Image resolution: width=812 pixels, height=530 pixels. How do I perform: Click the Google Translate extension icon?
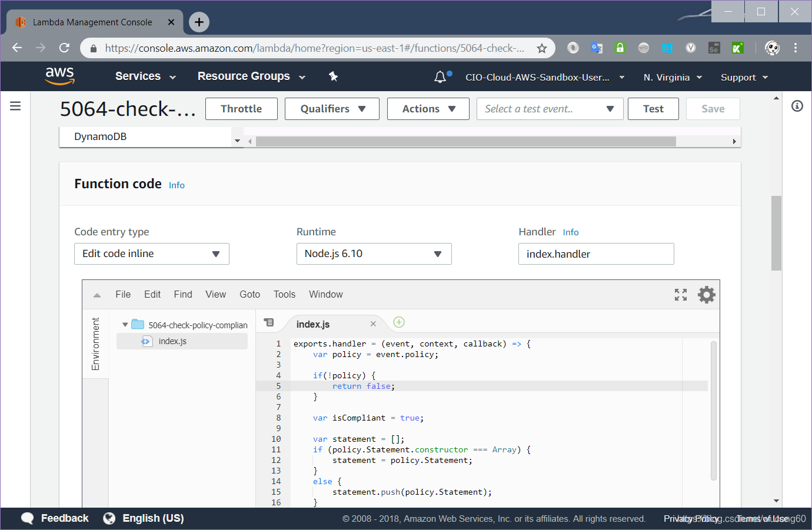tap(596, 48)
